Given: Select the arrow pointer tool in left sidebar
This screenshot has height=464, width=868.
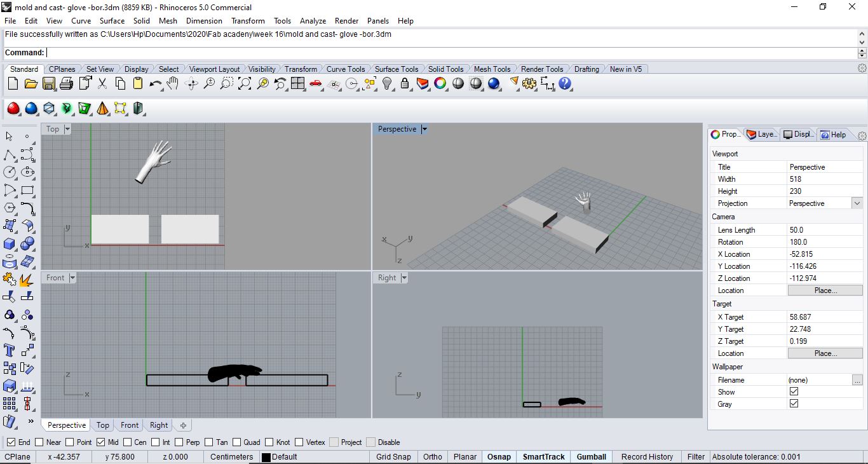Looking at the screenshot, I should click(9, 136).
